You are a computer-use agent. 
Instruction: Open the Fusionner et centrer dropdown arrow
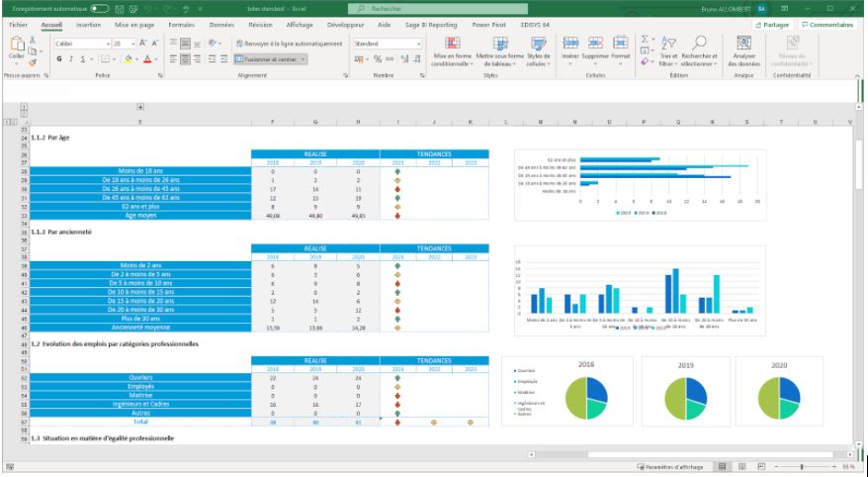pyautogui.click(x=304, y=59)
